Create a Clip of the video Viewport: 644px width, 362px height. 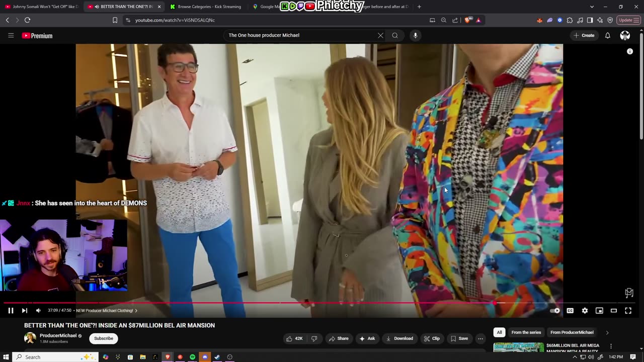(432, 338)
